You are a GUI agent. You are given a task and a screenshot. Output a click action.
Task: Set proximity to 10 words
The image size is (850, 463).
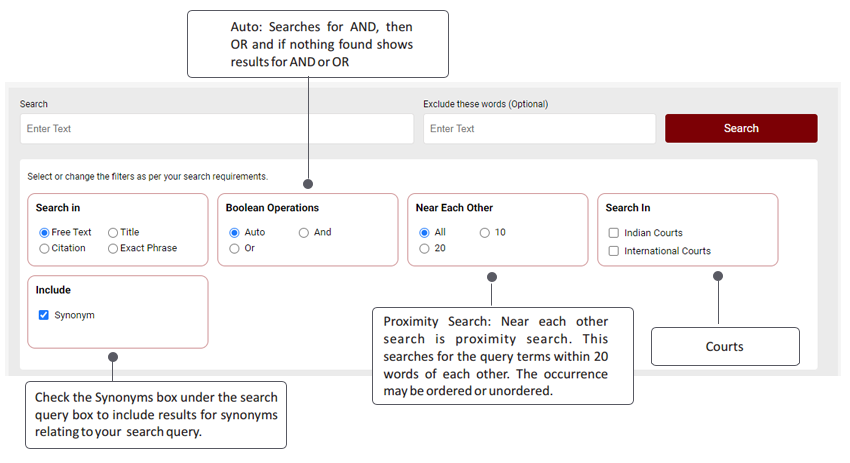[484, 233]
